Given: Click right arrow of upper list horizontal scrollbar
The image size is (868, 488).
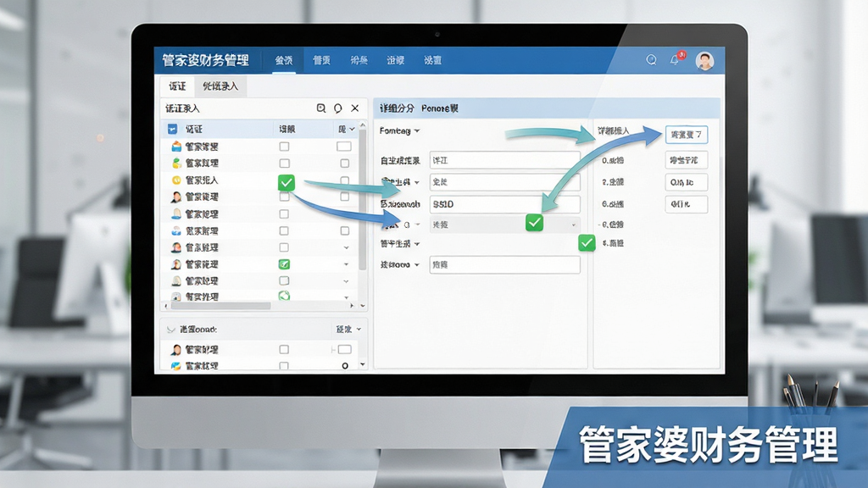Looking at the screenshot, I should click(x=352, y=305).
